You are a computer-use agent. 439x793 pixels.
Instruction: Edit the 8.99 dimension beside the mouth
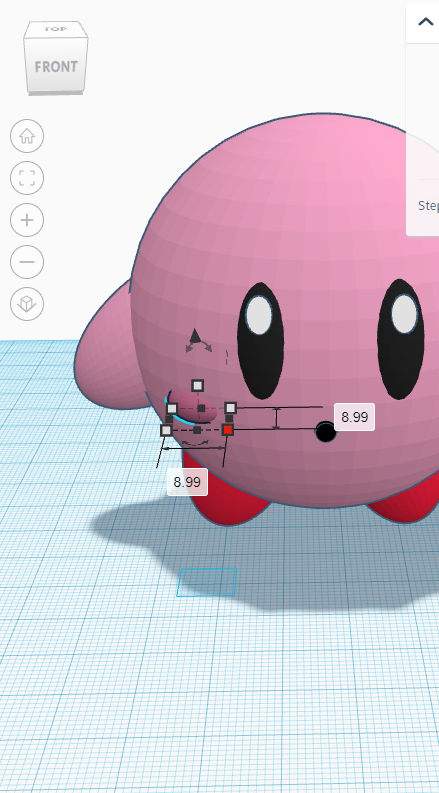(354, 417)
